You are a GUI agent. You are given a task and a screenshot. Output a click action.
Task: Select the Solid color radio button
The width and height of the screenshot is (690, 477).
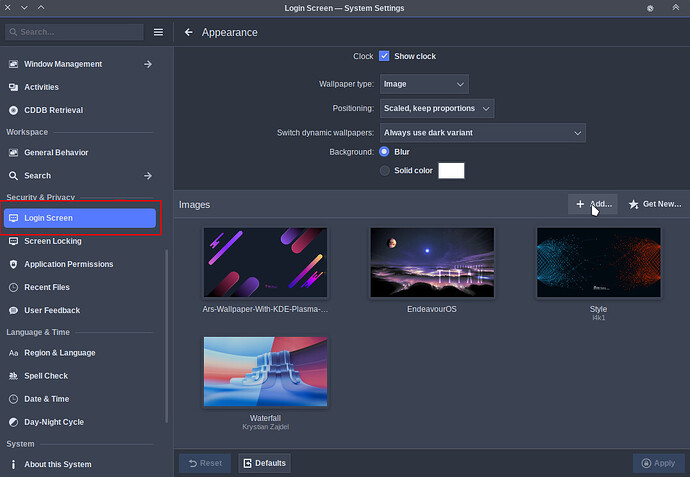tap(384, 170)
